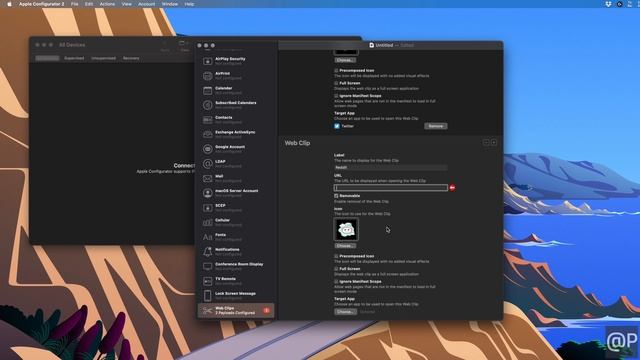
Task: Enable Ignore Manifest Scope in lower Web Clip
Action: coord(336,282)
